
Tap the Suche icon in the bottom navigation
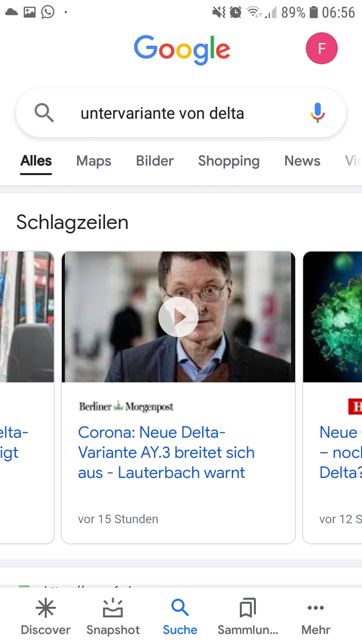[x=179, y=608]
